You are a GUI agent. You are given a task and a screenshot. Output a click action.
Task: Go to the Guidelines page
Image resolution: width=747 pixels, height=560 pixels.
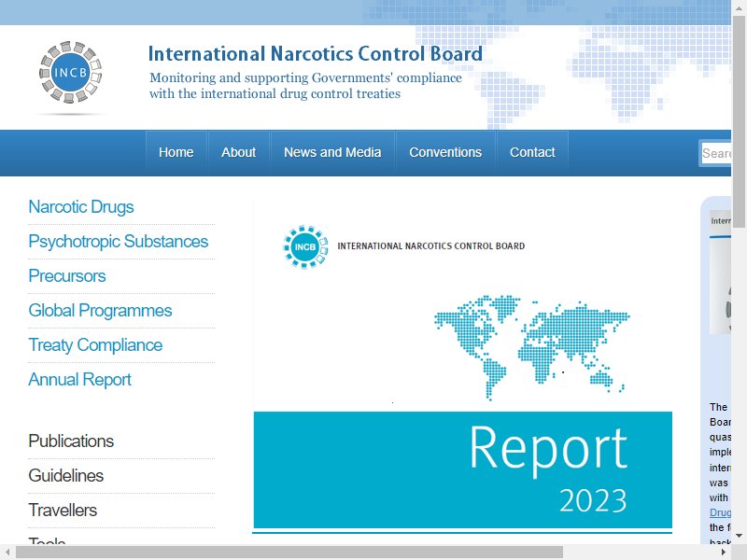pyautogui.click(x=65, y=475)
